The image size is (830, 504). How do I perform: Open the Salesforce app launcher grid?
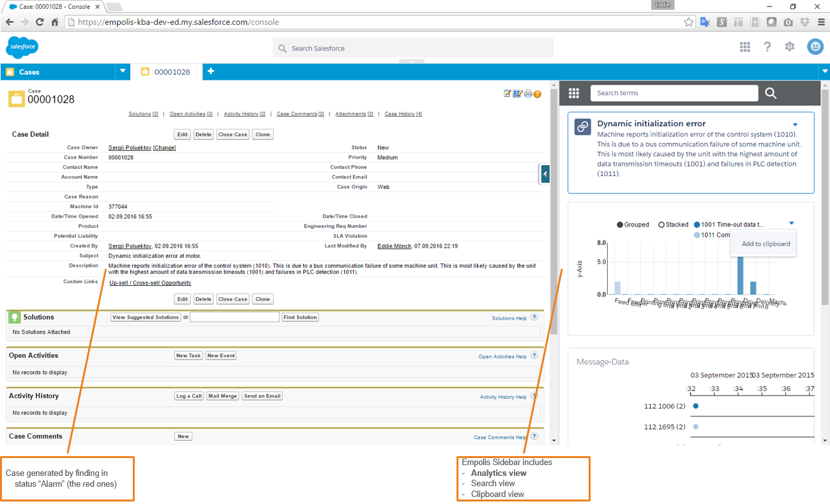pos(744,47)
